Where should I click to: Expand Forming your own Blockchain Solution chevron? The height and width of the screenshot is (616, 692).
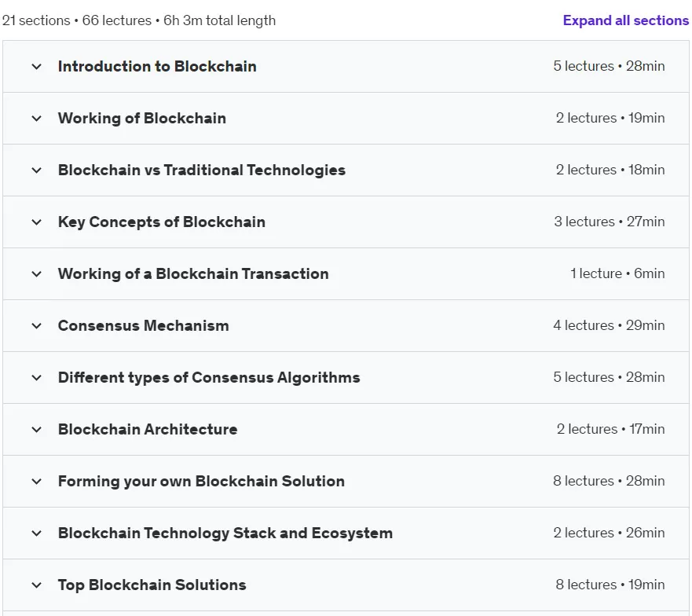coord(37,482)
